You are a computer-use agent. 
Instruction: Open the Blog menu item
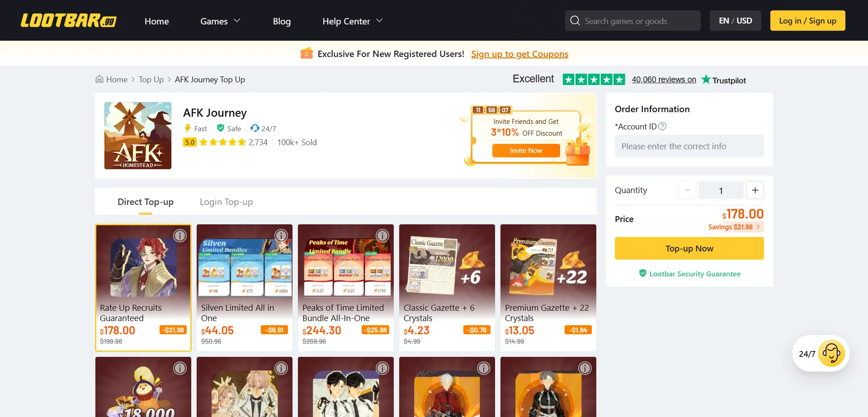pos(282,21)
